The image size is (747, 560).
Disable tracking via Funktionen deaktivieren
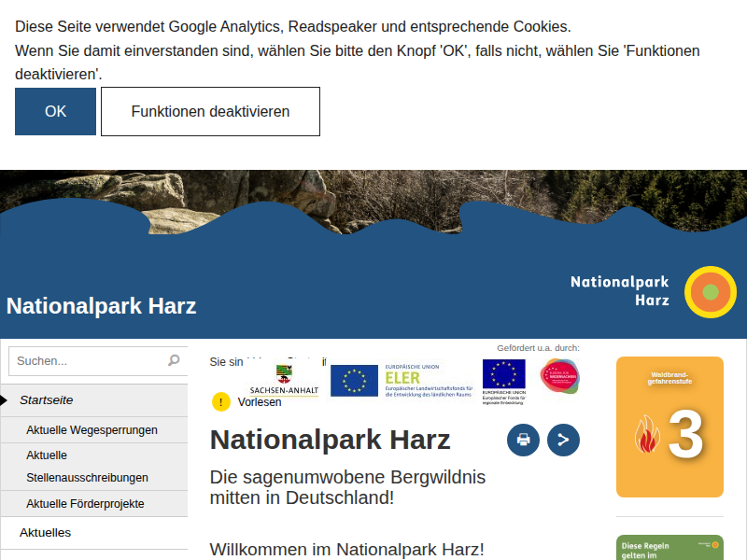click(209, 111)
